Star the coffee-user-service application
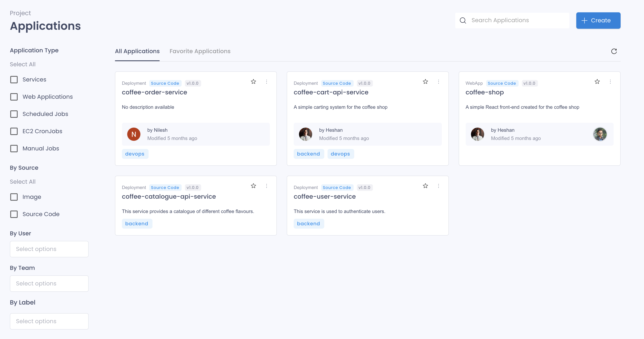Viewport: 644px width, 339px height. click(x=425, y=186)
